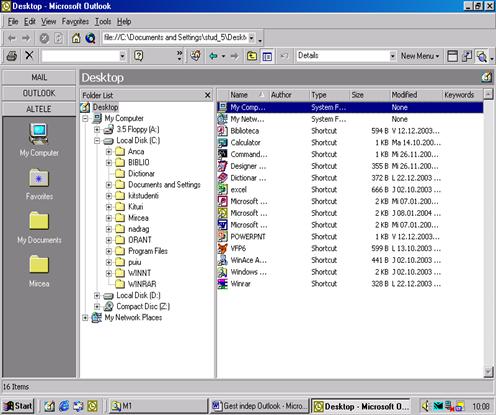The width and height of the screenshot is (496, 415).
Task: Select the BIBLIO folder in tree
Action: pos(139,163)
